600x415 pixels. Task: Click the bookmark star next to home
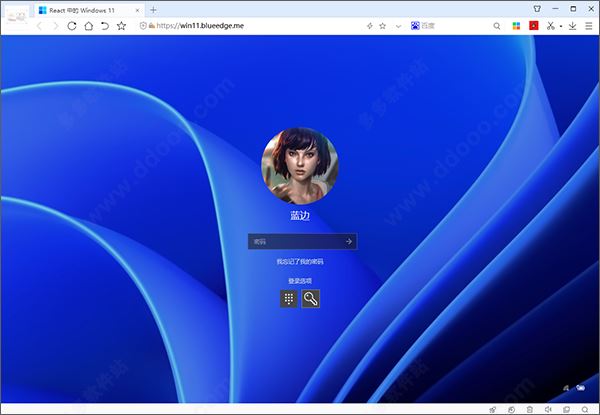tap(121, 26)
